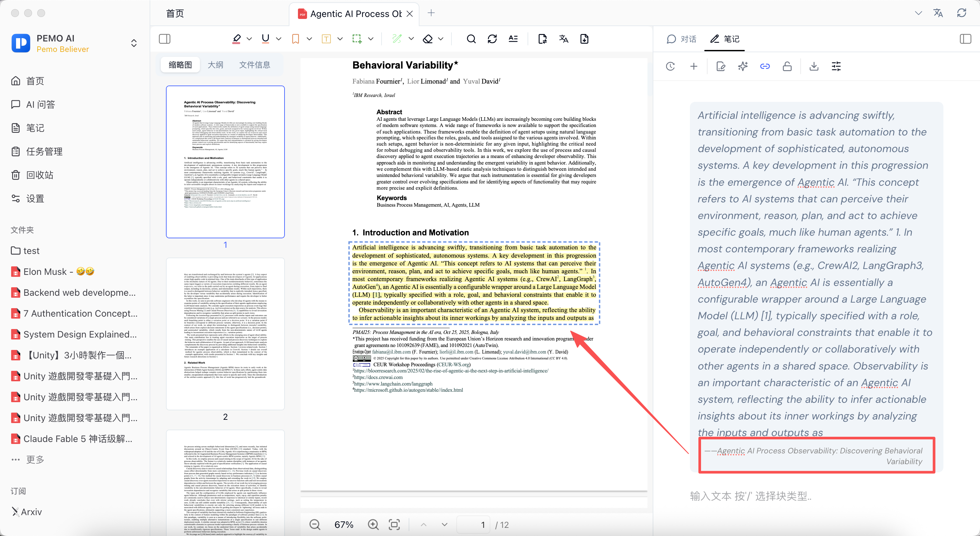This screenshot has width=980, height=536.
Task: Click the AI sparkle icon in notes toolbar
Action: (743, 67)
